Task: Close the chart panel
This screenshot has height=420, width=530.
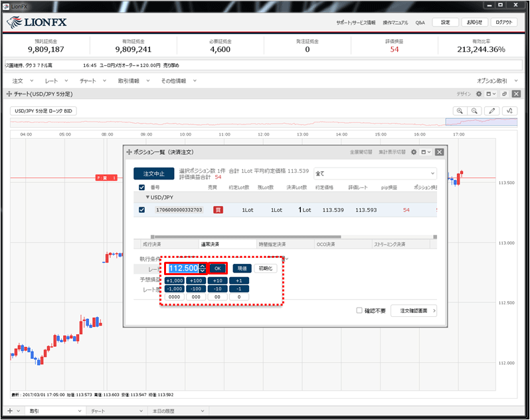Action: coord(516,94)
